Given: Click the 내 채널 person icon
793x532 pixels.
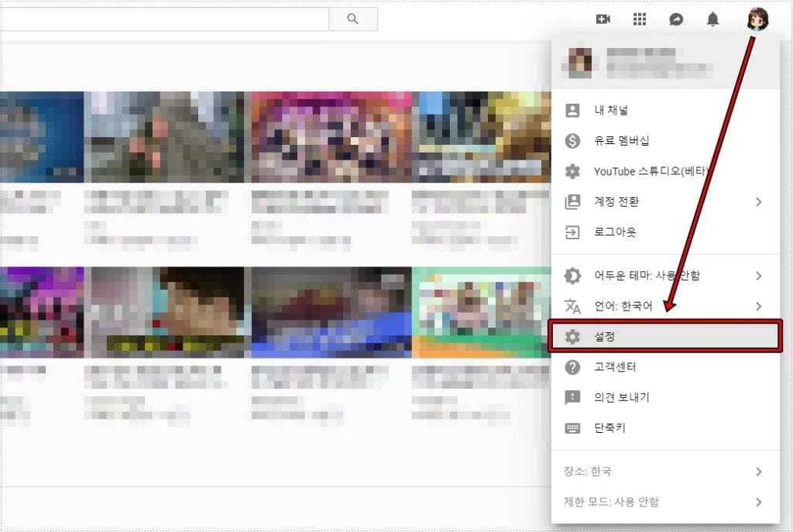Looking at the screenshot, I should (572, 110).
